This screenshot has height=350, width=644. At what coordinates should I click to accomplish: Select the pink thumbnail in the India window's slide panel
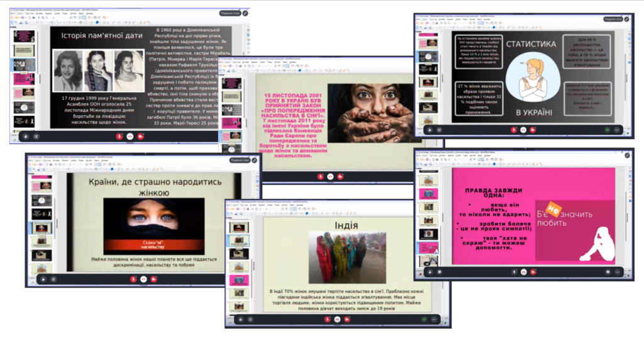pyautogui.click(x=238, y=280)
